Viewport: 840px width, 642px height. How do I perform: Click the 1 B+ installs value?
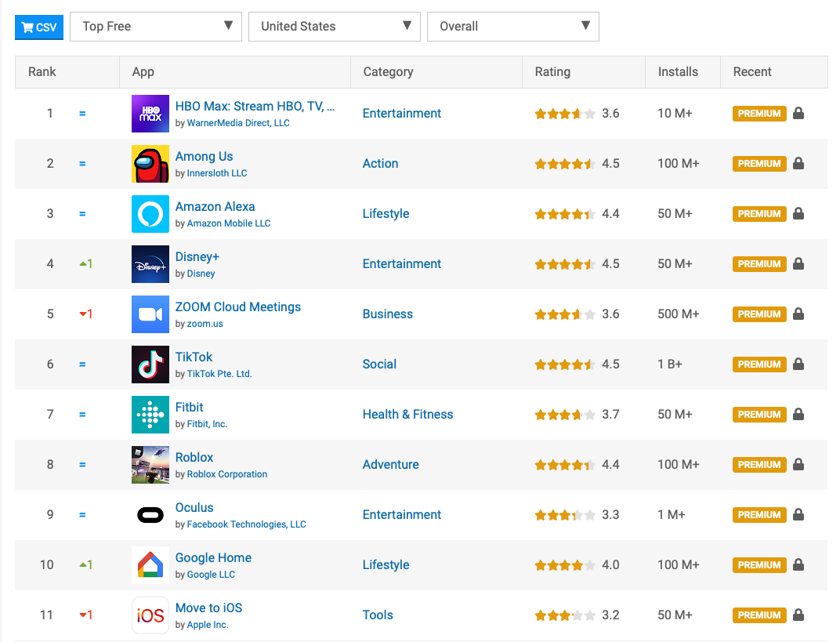click(x=670, y=364)
